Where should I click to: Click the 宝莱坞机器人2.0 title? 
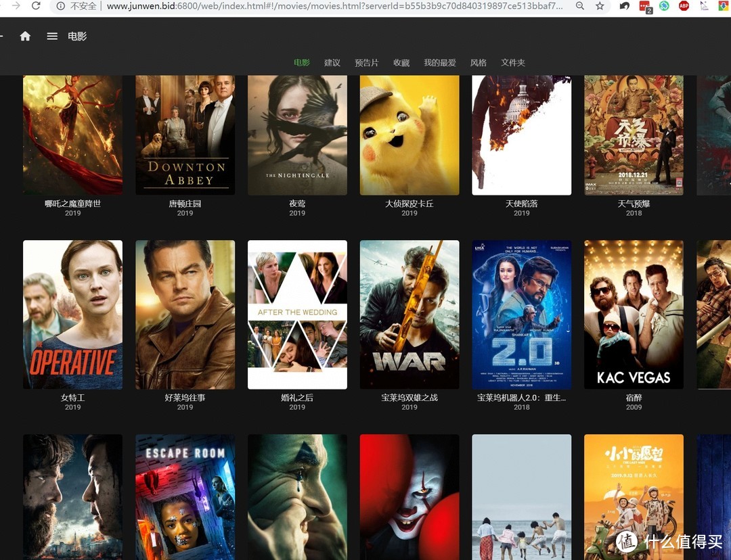(522, 398)
